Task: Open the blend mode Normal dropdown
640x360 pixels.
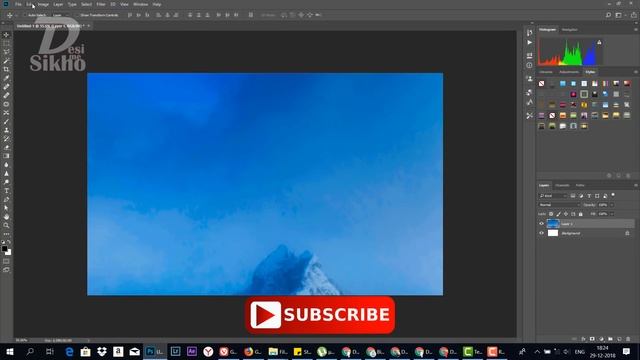Action: click(x=559, y=205)
